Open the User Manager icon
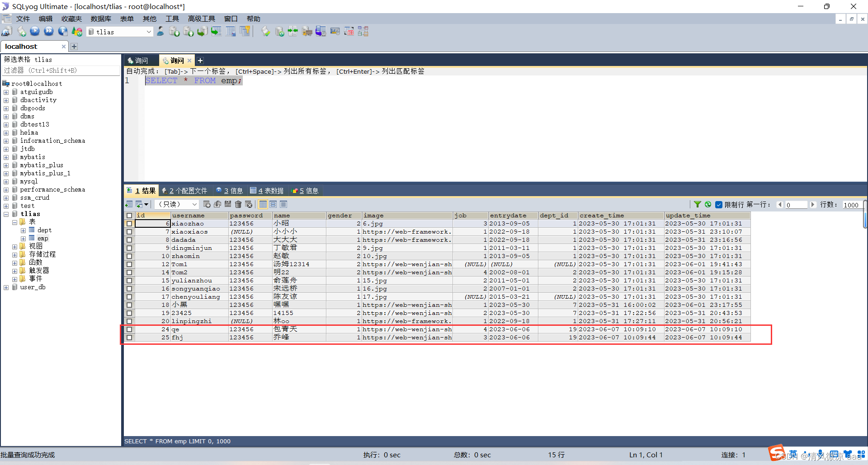The image size is (868, 465). (x=160, y=32)
